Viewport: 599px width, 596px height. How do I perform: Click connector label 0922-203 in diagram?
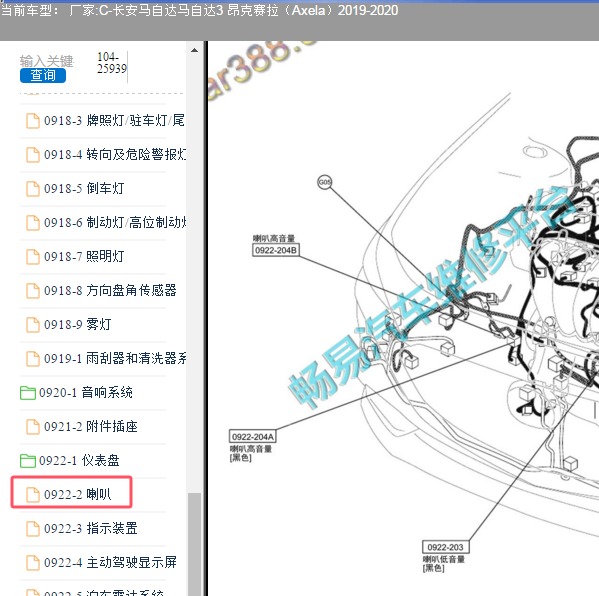(x=445, y=547)
